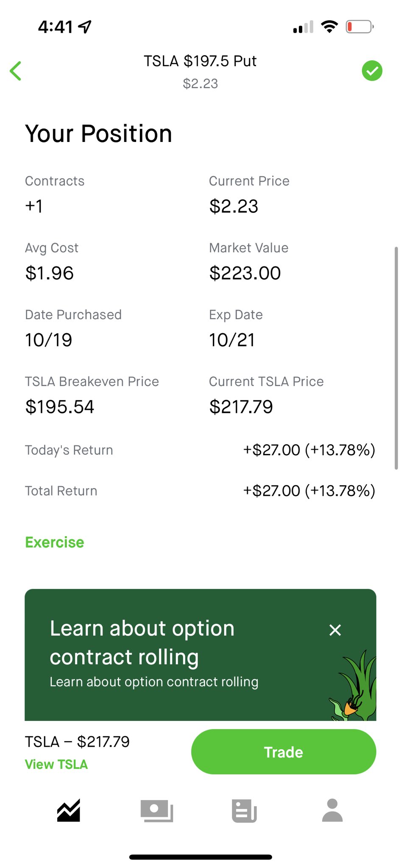
Task: Tap the green checkmark circle icon
Action: click(x=372, y=71)
